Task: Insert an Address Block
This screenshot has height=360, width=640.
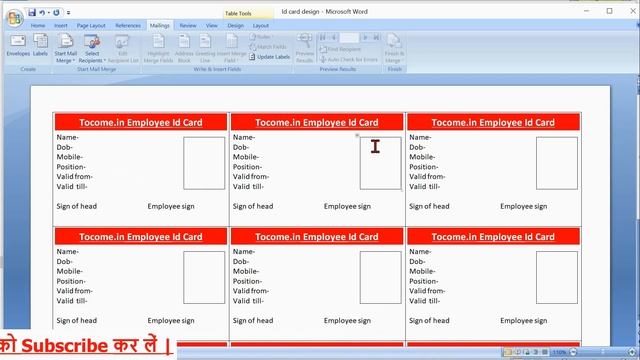Action: pos(184,49)
